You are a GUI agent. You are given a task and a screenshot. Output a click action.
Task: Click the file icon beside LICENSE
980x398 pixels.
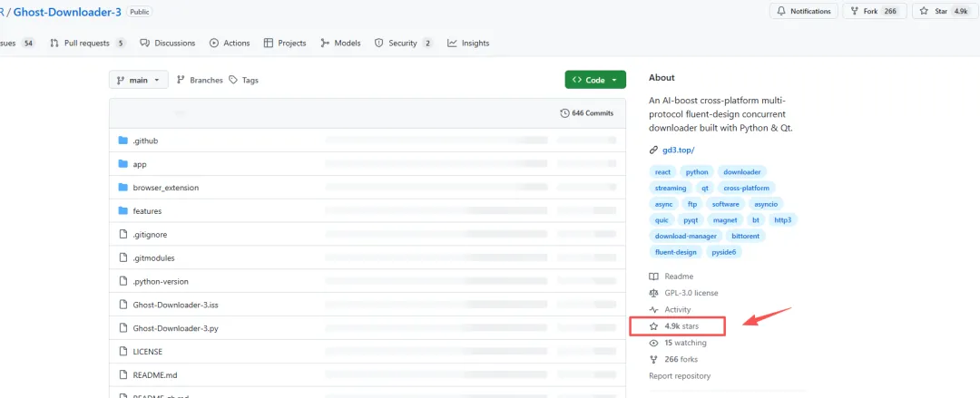122,352
